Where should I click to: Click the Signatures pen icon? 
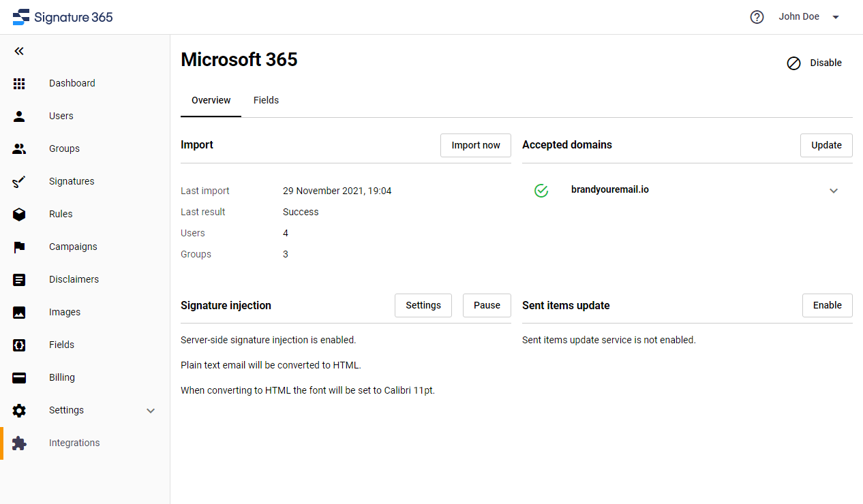point(19,181)
